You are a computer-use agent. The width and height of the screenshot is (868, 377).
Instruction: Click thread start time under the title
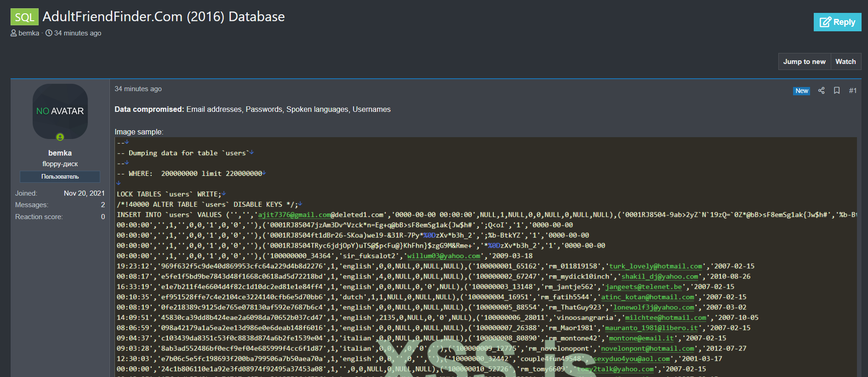click(78, 33)
